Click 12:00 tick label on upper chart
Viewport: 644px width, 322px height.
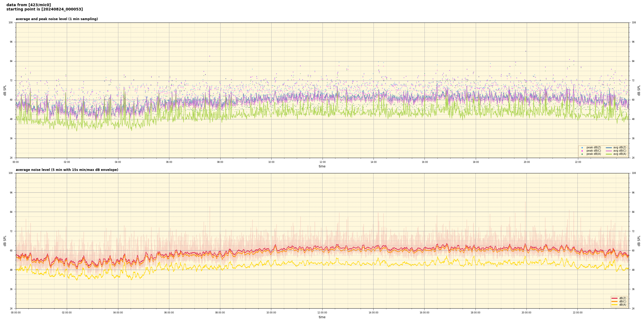pos(322,162)
